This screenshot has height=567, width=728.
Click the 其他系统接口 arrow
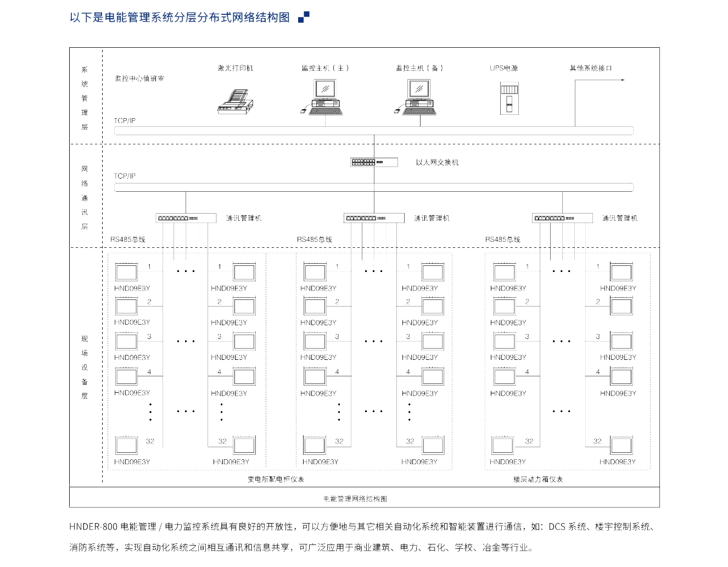tap(600, 80)
